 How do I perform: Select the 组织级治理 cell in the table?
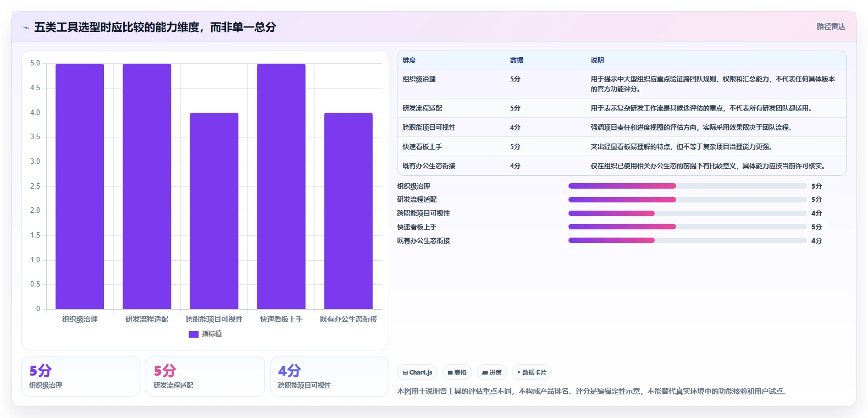point(419,79)
